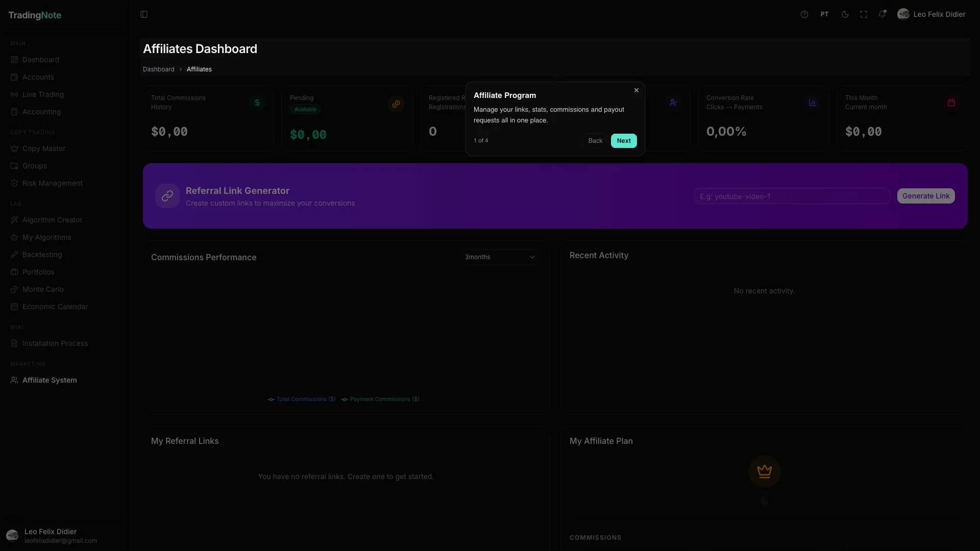
Task: Click the referral link name input field
Action: tap(792, 196)
